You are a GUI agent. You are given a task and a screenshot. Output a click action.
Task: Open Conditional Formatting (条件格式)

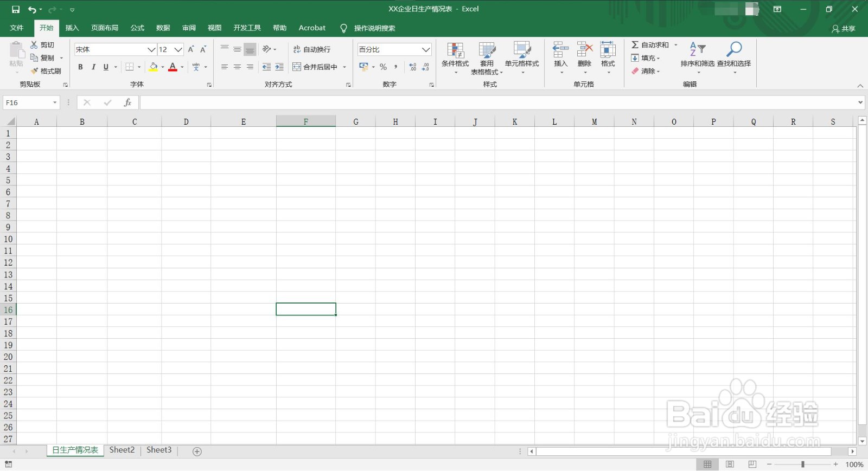[x=455, y=58]
